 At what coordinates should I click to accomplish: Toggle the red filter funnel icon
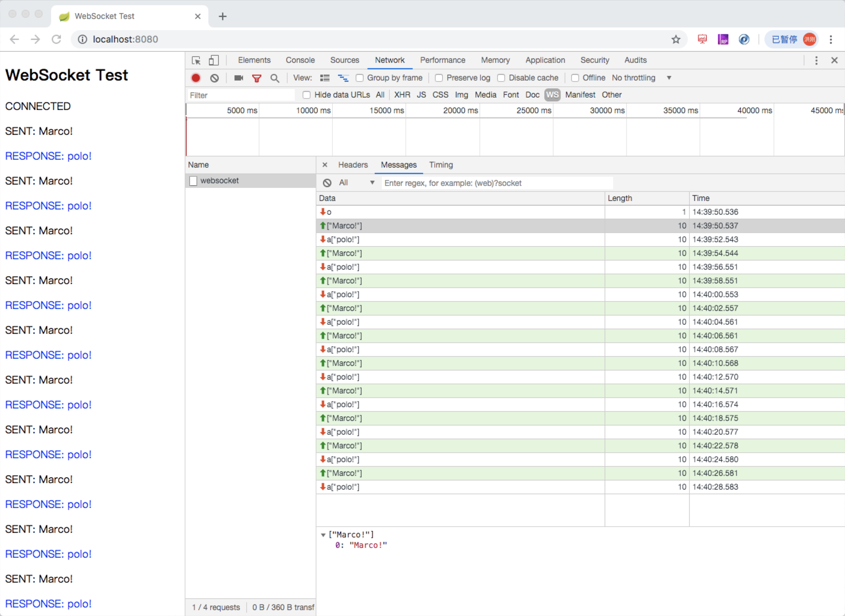pos(257,78)
